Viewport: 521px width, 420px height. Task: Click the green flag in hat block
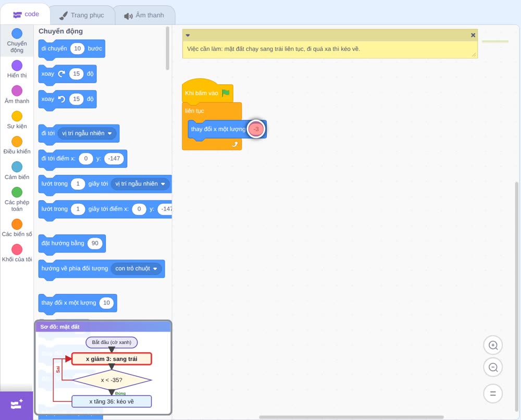226,93
